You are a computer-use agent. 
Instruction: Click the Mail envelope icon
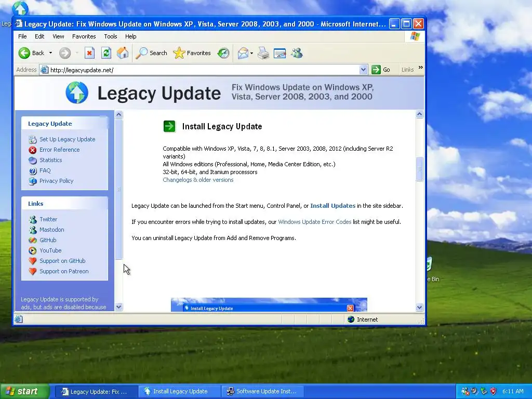coord(243,53)
